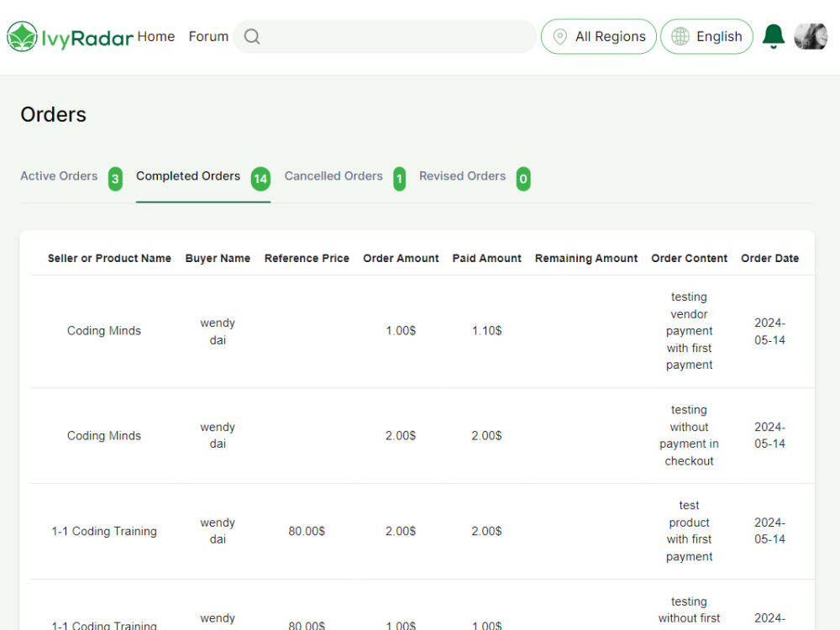The image size is (840, 630).
Task: Click the Revised Orders count badge 0
Action: [x=523, y=179]
